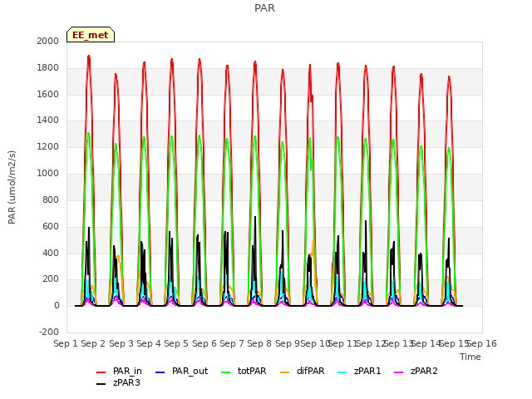532x399 pixels.
Task: Click the green totPAR peak near Sep 6
Action: tap(199, 136)
